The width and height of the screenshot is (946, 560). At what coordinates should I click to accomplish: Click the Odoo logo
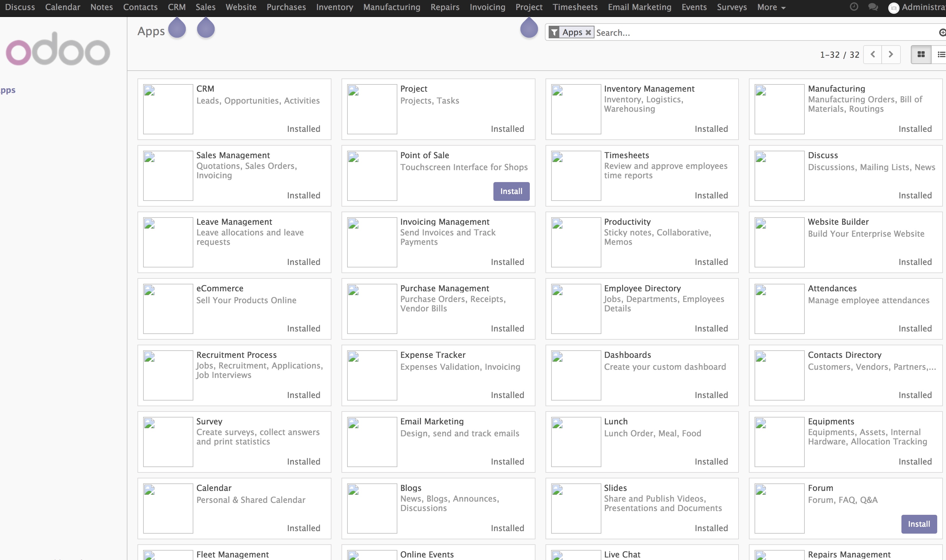(x=58, y=49)
